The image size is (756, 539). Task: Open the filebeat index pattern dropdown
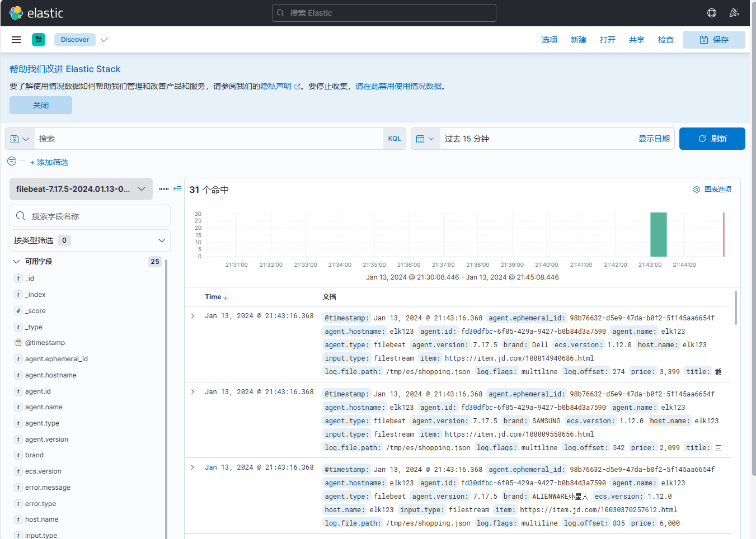[x=81, y=189]
